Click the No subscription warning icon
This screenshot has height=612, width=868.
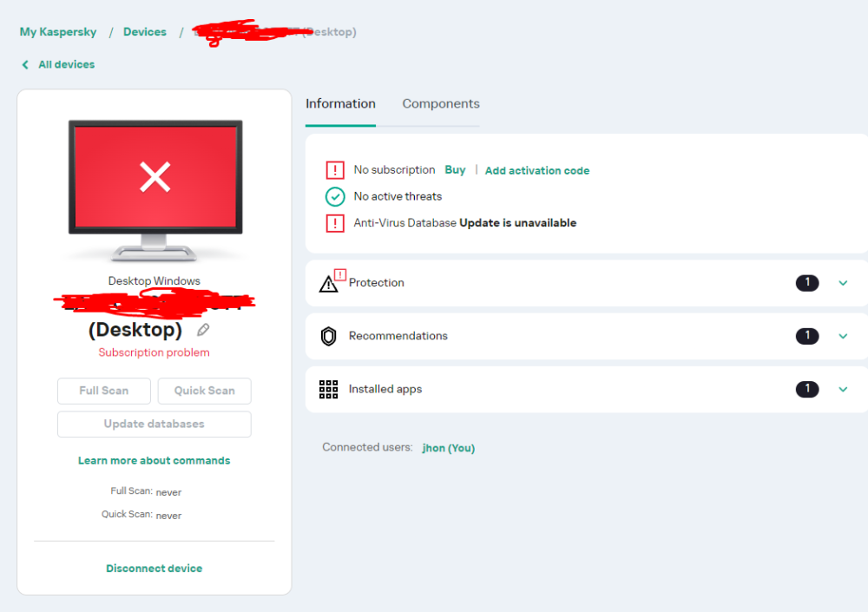[335, 170]
